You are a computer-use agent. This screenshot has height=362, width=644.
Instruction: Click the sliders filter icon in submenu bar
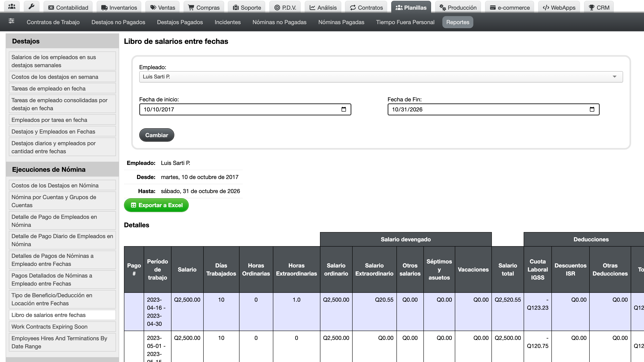click(11, 21)
